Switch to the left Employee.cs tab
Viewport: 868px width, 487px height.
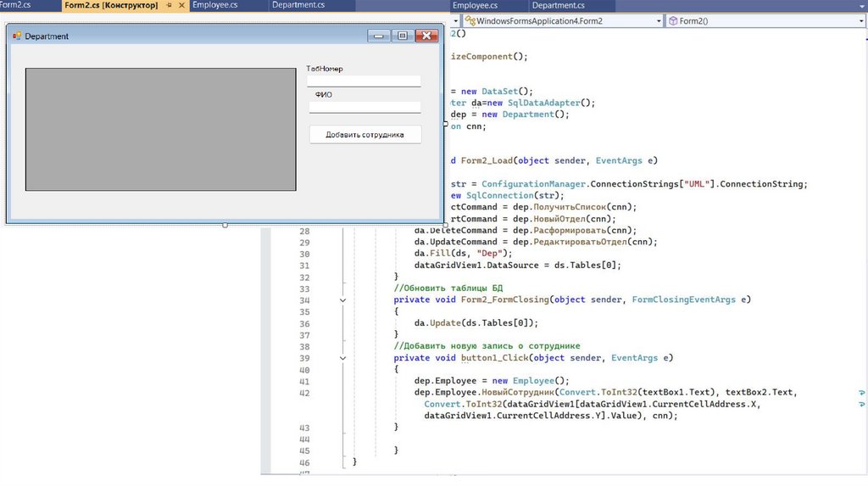[214, 6]
